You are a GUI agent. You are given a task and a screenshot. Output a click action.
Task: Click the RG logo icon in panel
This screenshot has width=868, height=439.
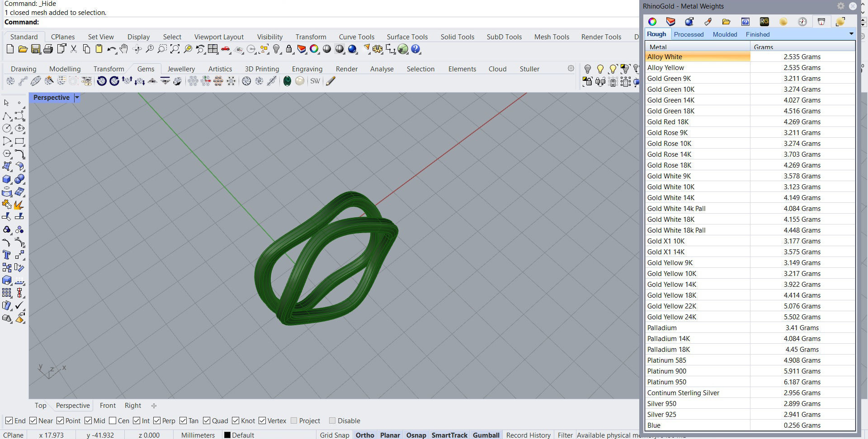(764, 22)
